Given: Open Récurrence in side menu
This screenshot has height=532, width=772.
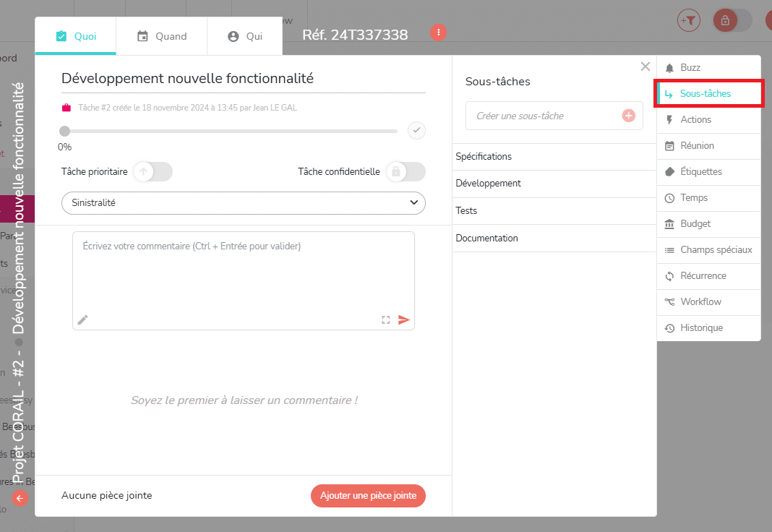Looking at the screenshot, I should click(x=709, y=276).
